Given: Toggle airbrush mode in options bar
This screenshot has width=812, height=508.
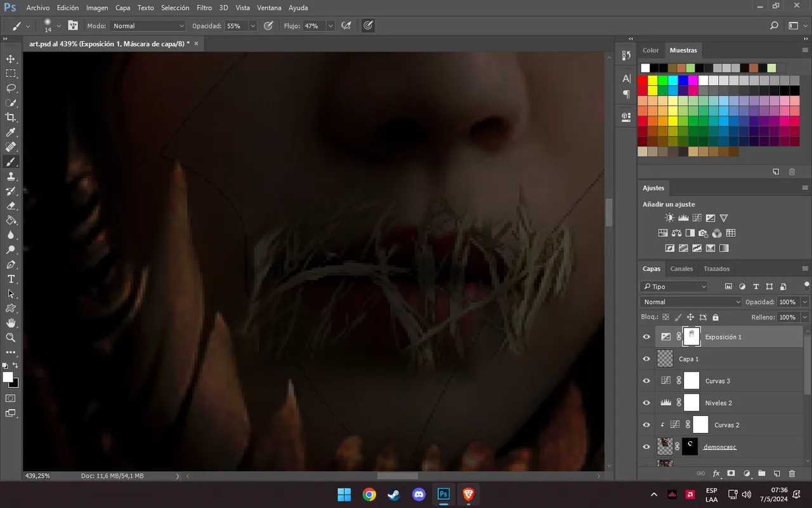Looking at the screenshot, I should click(346, 26).
